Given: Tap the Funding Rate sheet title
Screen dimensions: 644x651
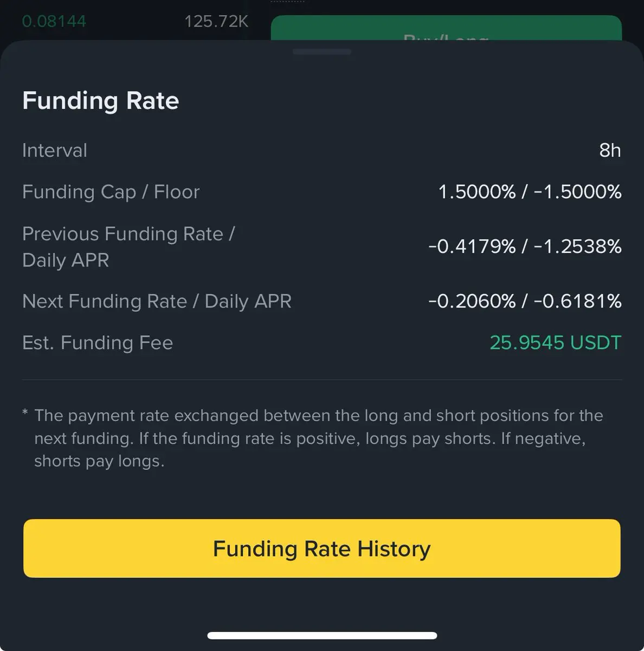Looking at the screenshot, I should (x=101, y=101).
